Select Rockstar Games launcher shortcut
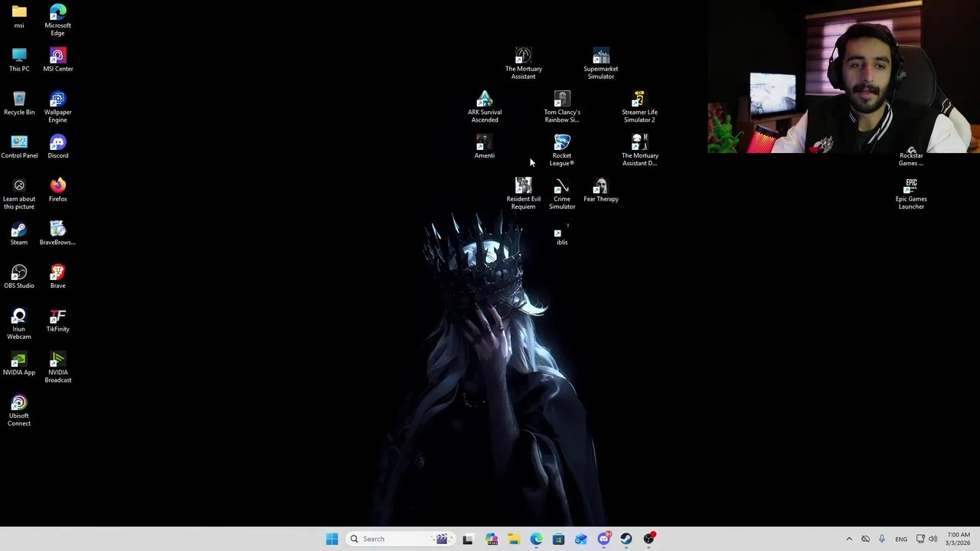The width and height of the screenshot is (980, 551). click(x=911, y=155)
